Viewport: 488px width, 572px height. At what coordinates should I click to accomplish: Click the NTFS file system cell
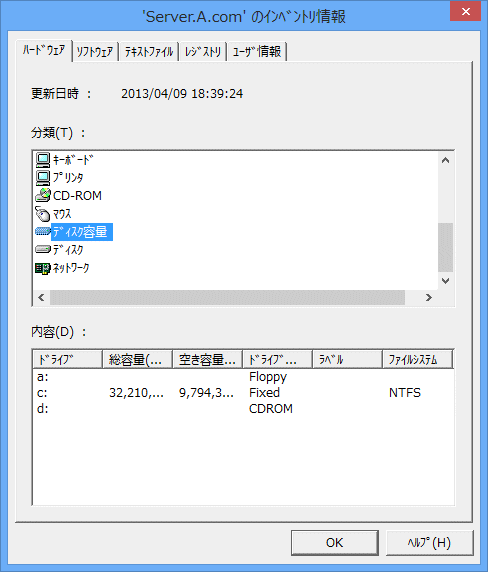tap(405, 393)
